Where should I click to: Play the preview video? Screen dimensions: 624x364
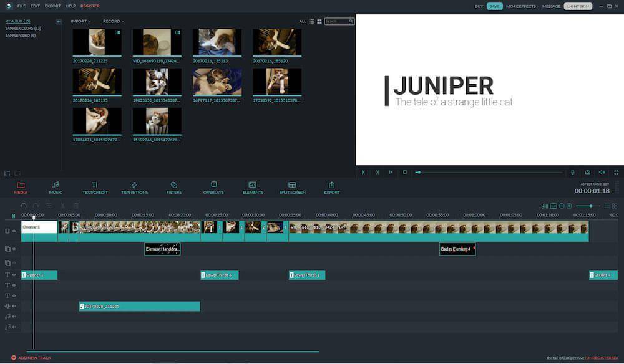(391, 173)
